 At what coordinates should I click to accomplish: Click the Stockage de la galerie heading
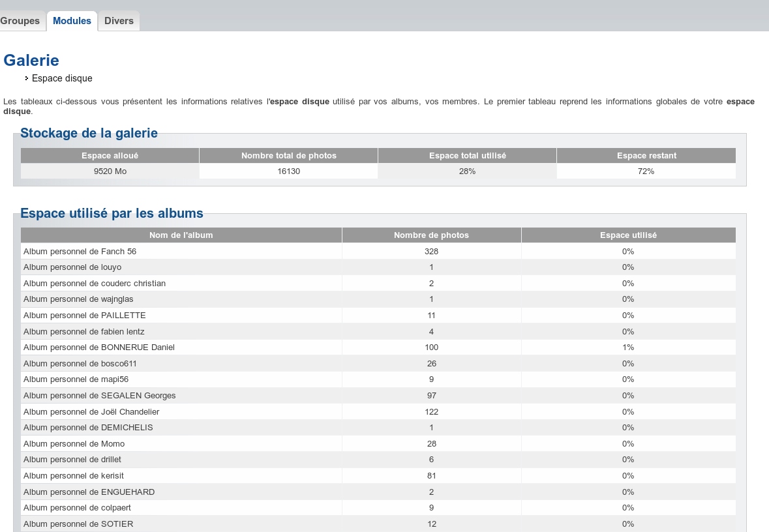89,134
